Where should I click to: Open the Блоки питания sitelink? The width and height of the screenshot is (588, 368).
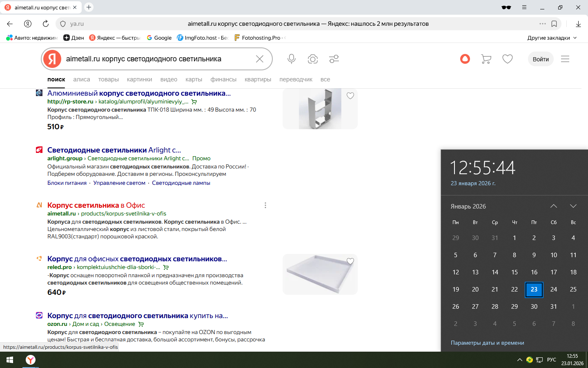(67, 183)
